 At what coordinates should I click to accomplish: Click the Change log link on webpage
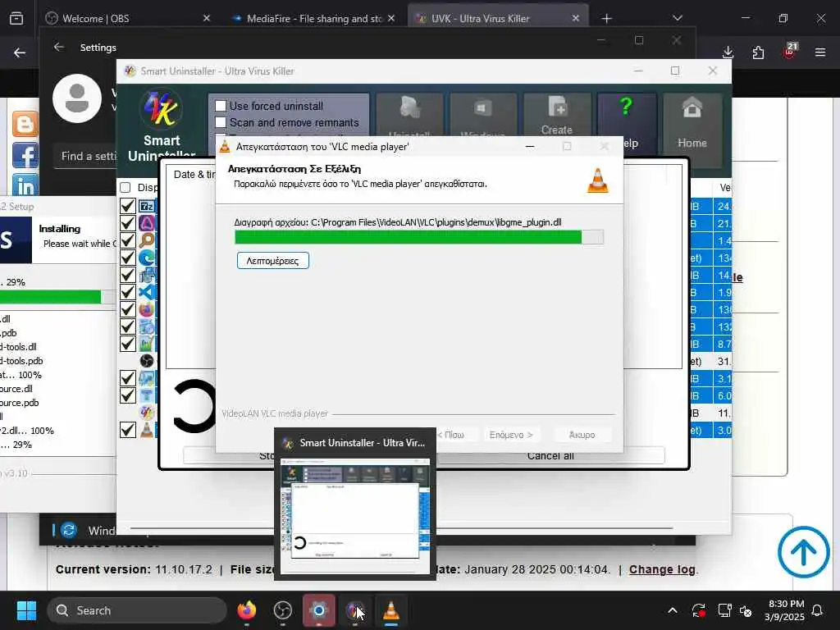coord(662,569)
